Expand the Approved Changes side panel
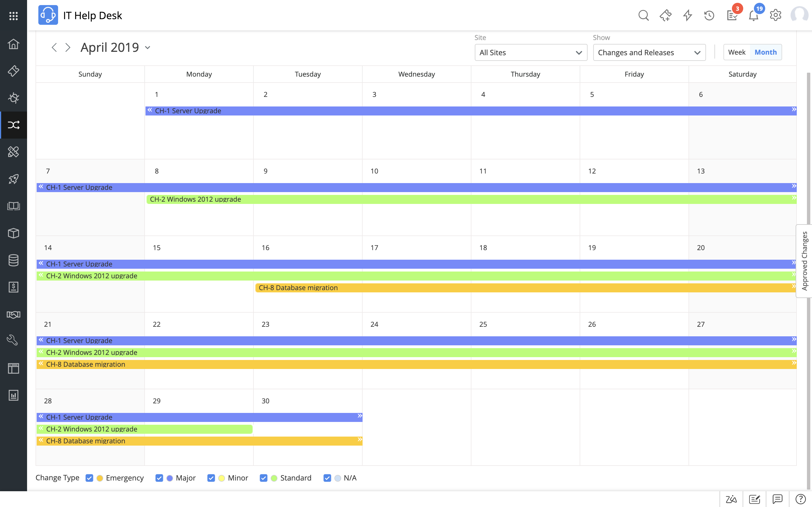Screen dimensions: 812x507 pyautogui.click(x=804, y=261)
